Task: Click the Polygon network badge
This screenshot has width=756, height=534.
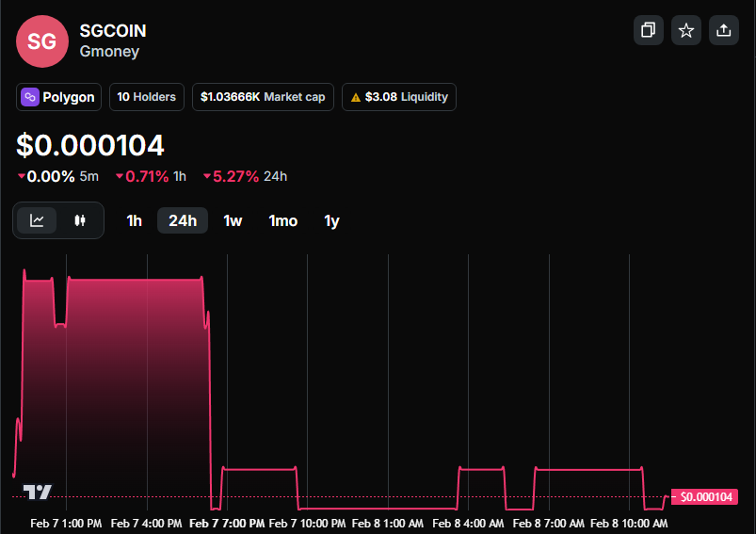Action: tap(58, 97)
